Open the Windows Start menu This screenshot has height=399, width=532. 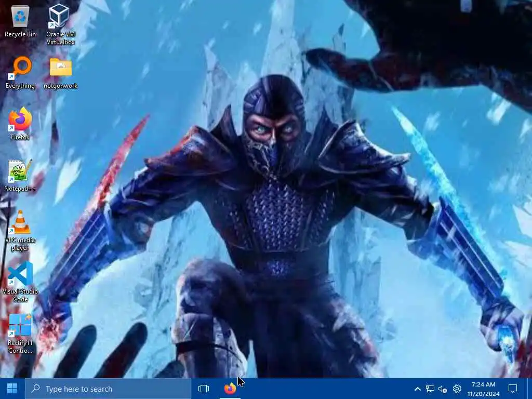[12, 389]
